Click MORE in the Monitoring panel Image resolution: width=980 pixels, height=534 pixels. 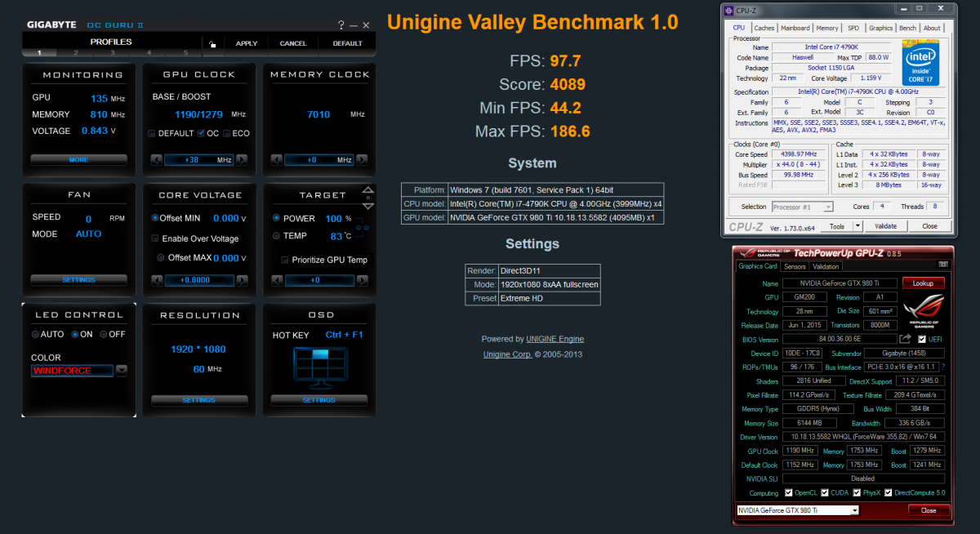point(79,160)
